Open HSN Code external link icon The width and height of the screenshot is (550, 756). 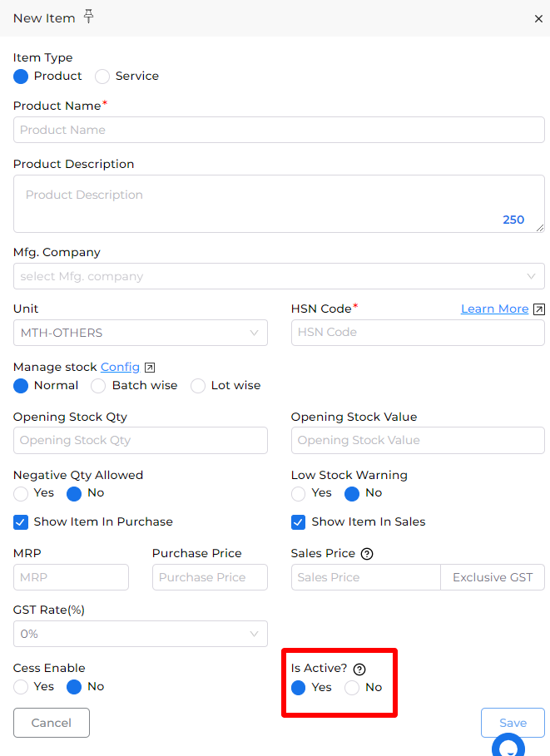(x=539, y=309)
